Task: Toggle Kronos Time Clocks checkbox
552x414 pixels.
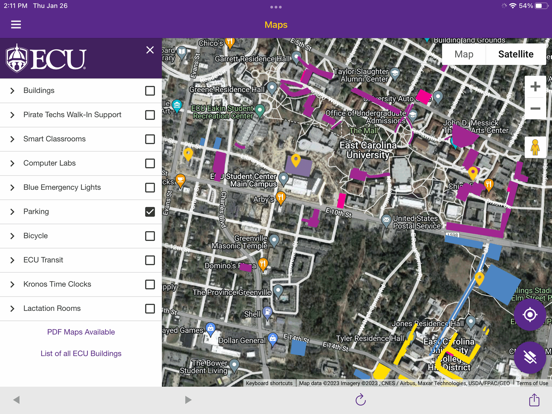Action: [150, 284]
